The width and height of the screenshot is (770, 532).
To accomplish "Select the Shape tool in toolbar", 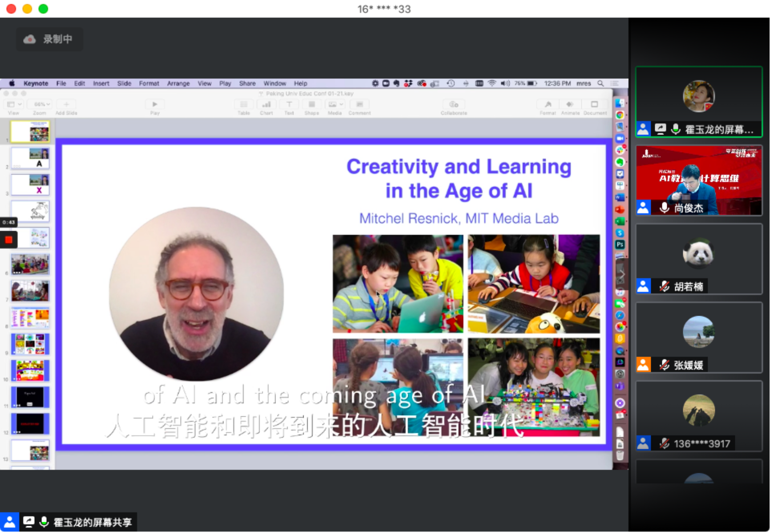I will [x=312, y=105].
